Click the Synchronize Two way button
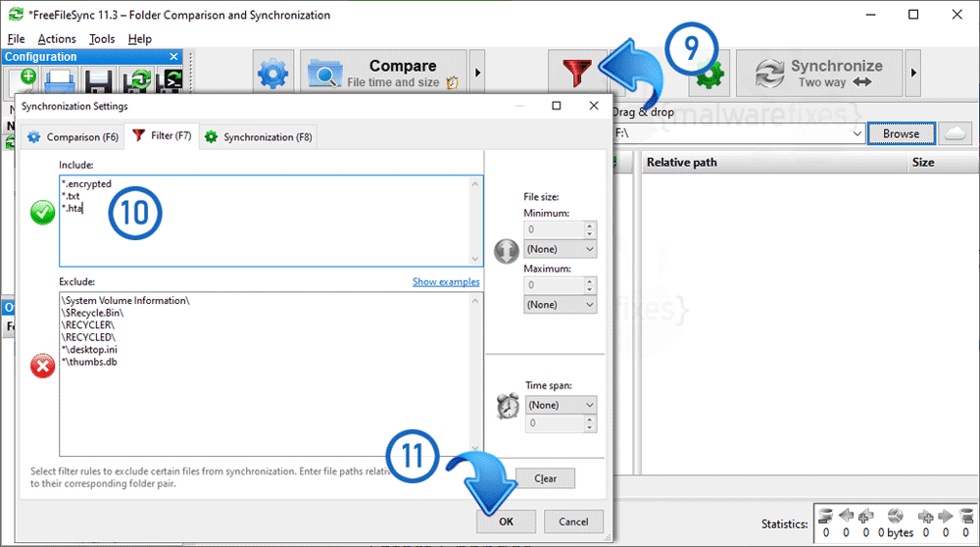 pos(819,74)
